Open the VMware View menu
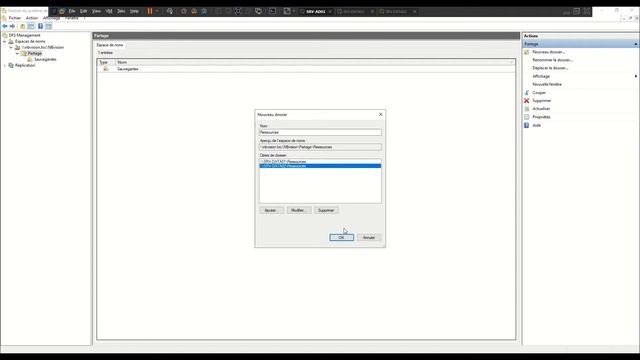This screenshot has height=360, width=640. (96, 11)
